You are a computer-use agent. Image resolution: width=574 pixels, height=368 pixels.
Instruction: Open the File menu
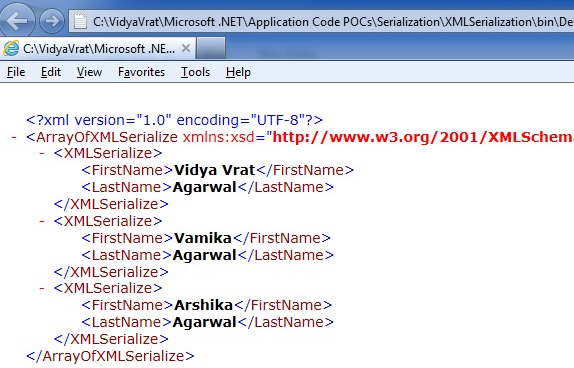click(16, 72)
